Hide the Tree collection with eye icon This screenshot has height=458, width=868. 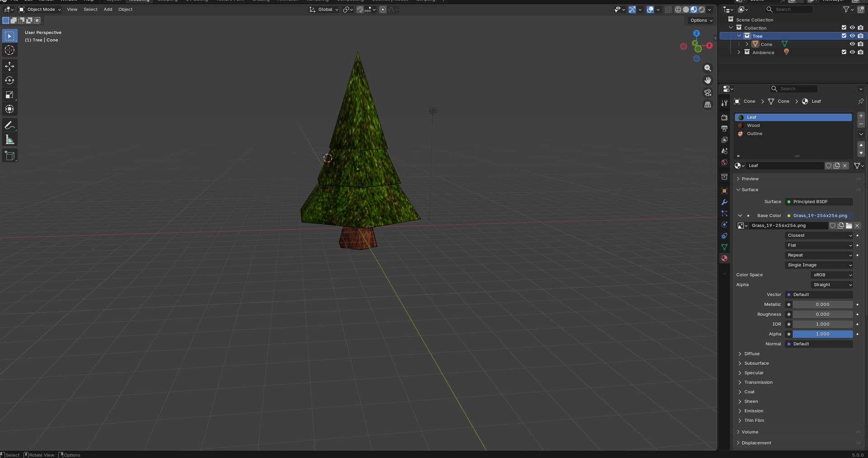852,36
